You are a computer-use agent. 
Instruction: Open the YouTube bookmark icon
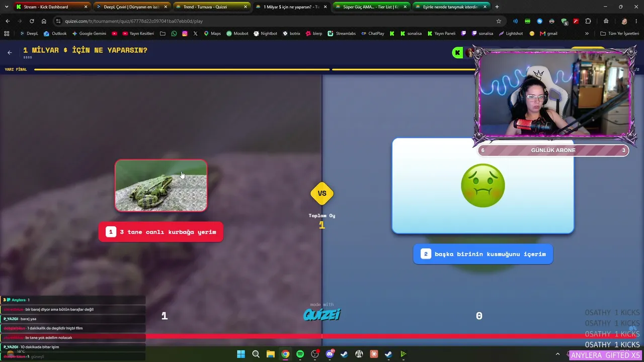(x=115, y=34)
